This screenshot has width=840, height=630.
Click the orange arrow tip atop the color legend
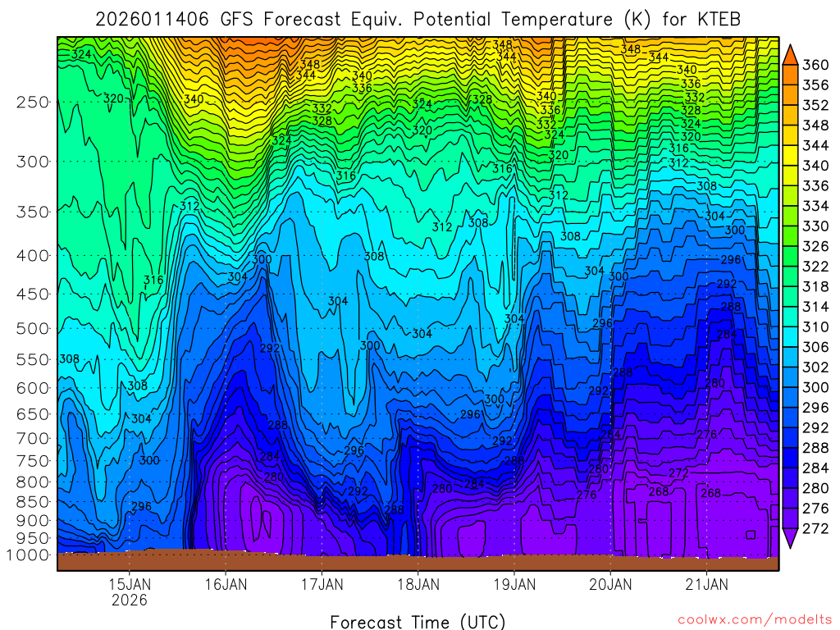click(790, 55)
